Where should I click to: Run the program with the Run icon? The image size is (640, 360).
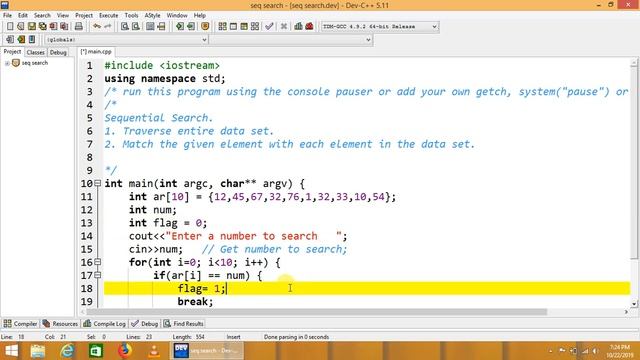click(x=233, y=27)
